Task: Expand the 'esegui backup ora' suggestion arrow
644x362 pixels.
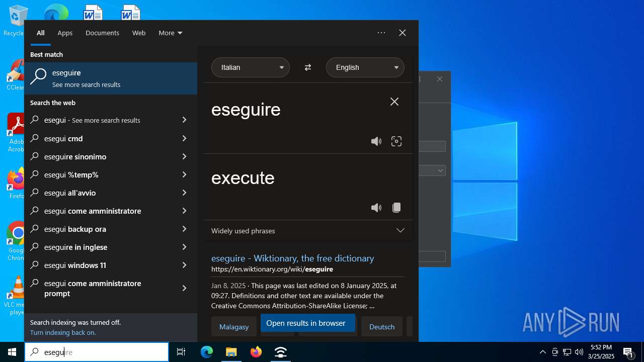Action: 184,229
